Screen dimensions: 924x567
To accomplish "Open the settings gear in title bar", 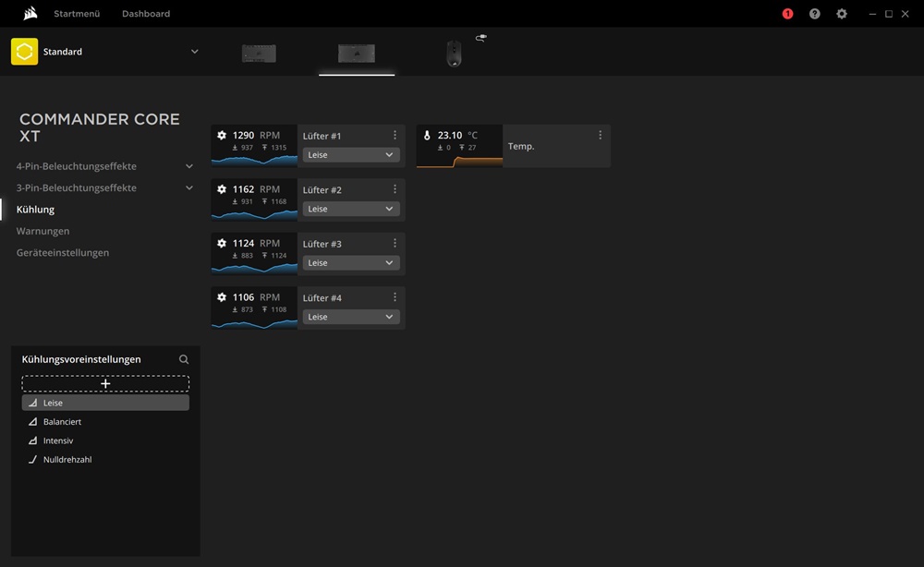I will pyautogui.click(x=841, y=14).
